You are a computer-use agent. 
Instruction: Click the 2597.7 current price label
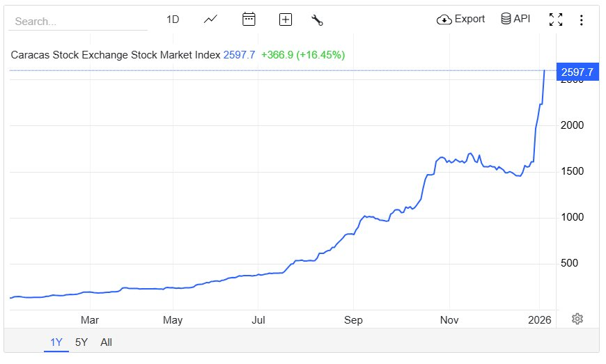[577, 72]
